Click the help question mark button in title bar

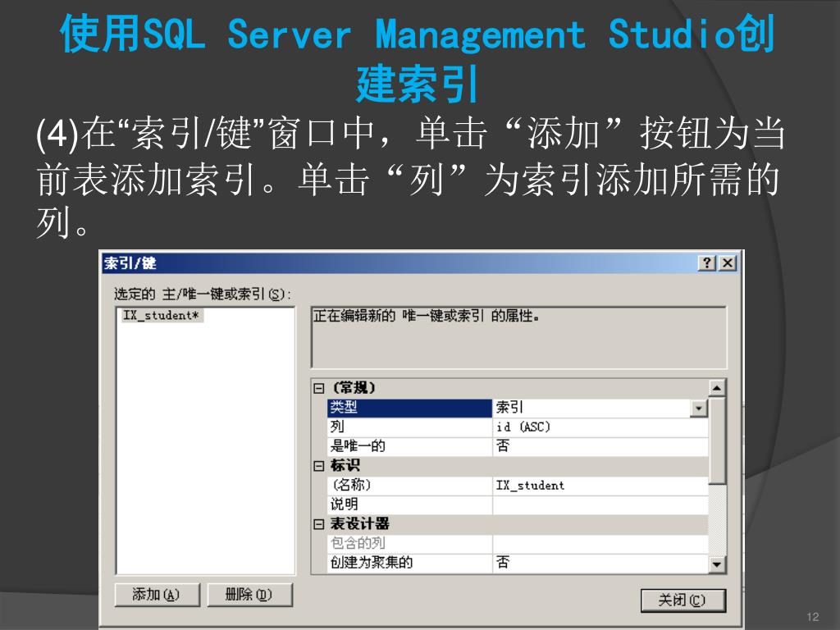point(707,263)
